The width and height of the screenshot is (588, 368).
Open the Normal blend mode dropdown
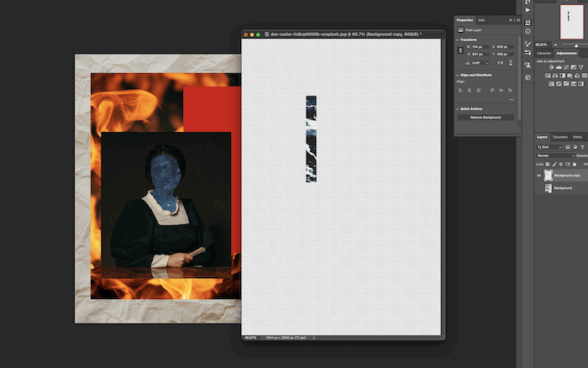[x=555, y=155]
